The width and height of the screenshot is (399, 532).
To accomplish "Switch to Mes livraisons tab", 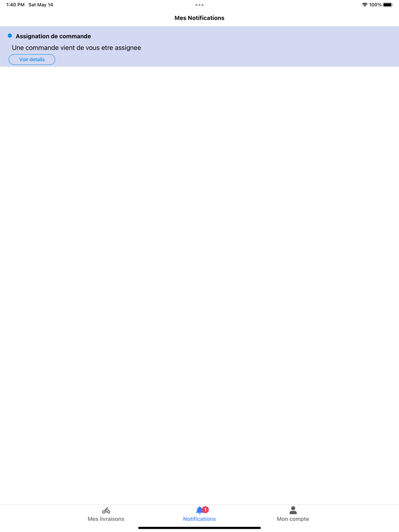I will [106, 514].
